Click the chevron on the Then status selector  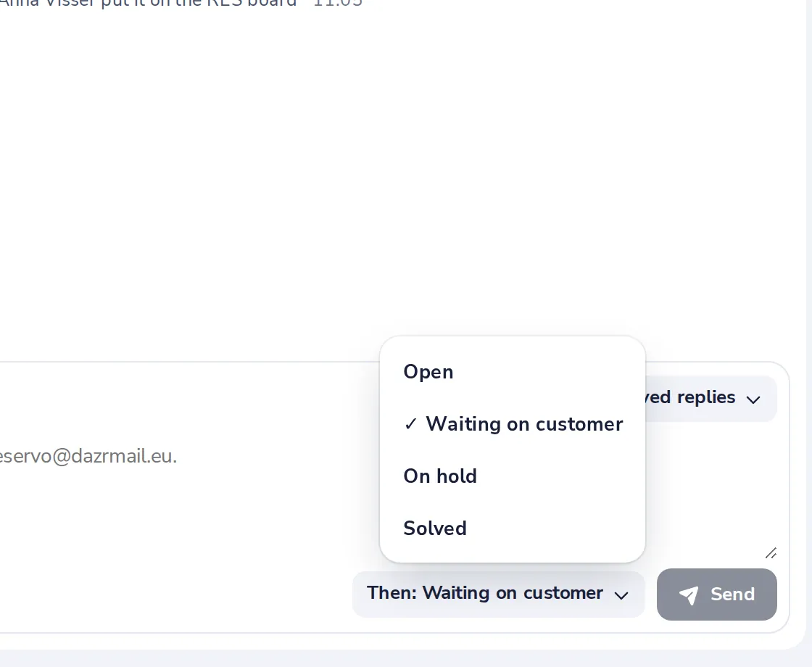coord(621,595)
